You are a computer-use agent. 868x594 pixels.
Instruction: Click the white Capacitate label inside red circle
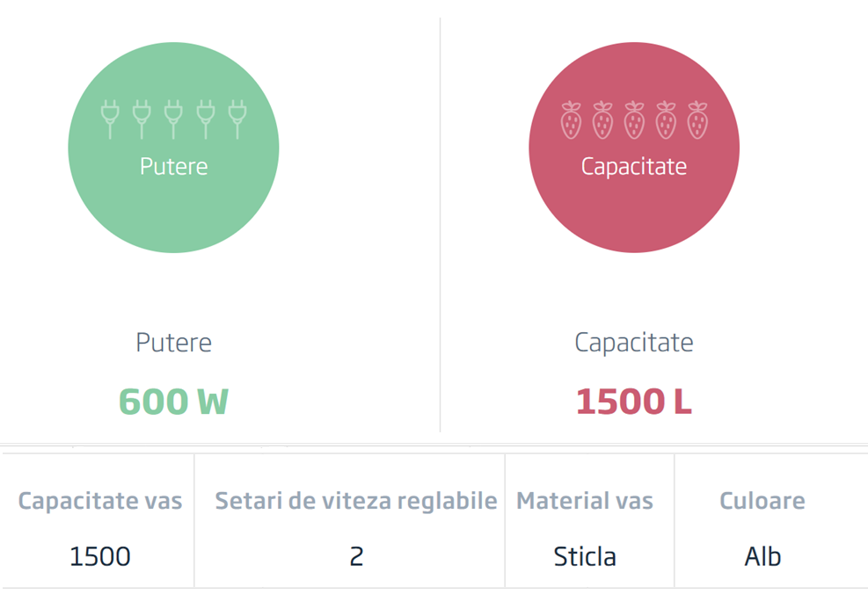pos(634,167)
